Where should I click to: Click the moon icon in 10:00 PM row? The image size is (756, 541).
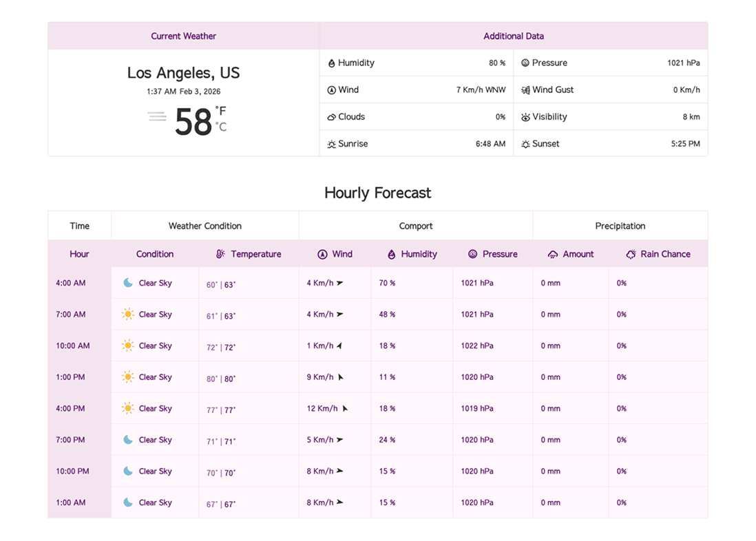coord(128,471)
